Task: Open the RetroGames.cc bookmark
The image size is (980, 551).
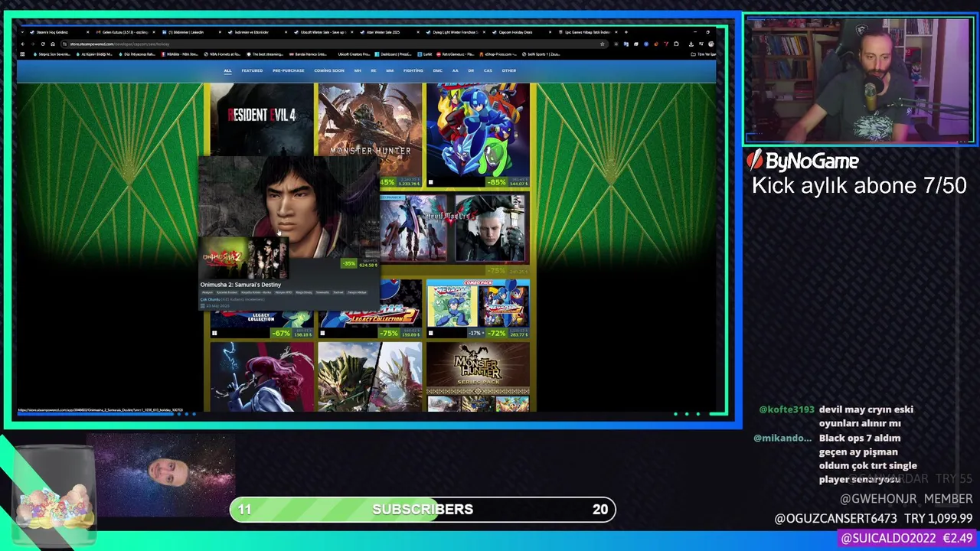Action: [456, 54]
